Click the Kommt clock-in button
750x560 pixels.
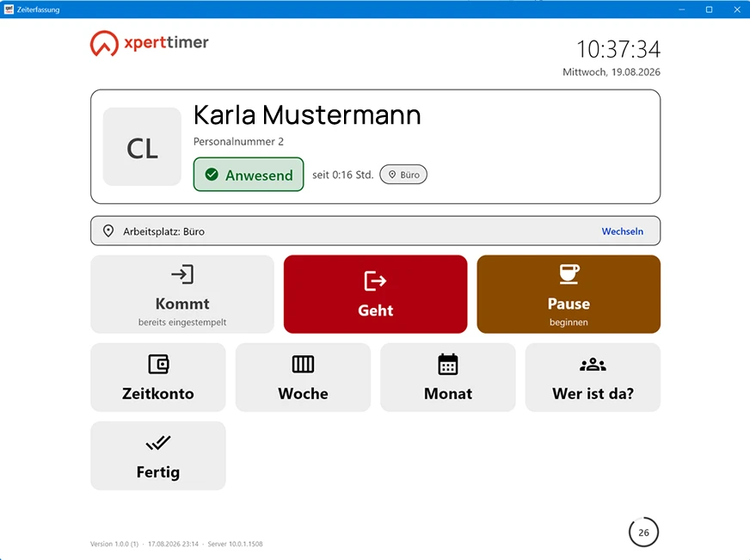click(x=182, y=294)
